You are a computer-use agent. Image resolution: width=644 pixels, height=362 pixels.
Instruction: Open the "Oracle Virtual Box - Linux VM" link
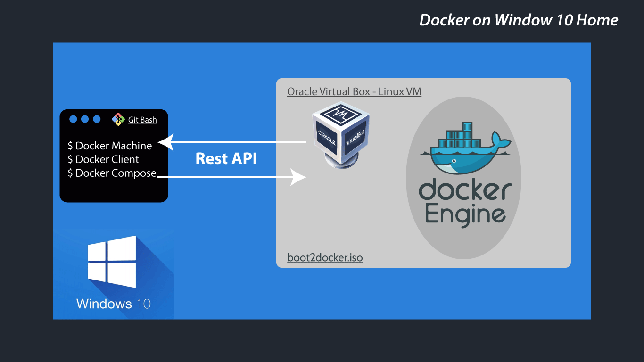pos(354,91)
